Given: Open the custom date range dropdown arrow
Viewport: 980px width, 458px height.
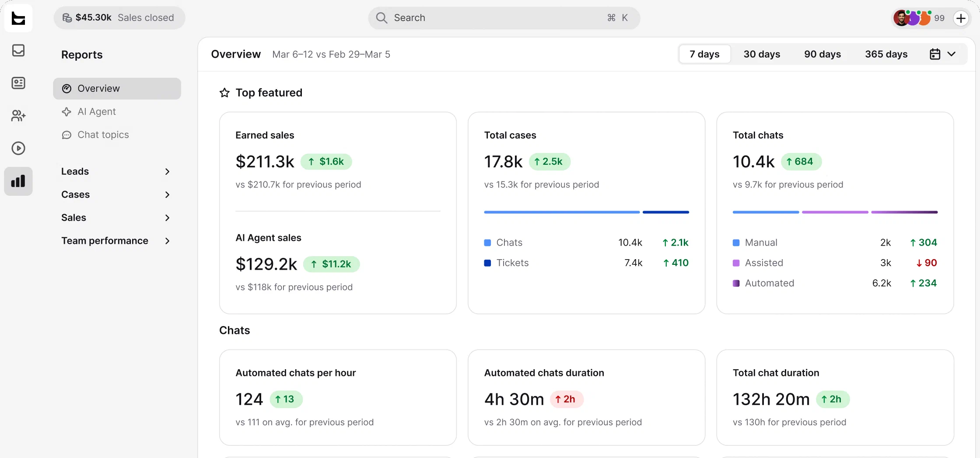Looking at the screenshot, I should click(952, 54).
